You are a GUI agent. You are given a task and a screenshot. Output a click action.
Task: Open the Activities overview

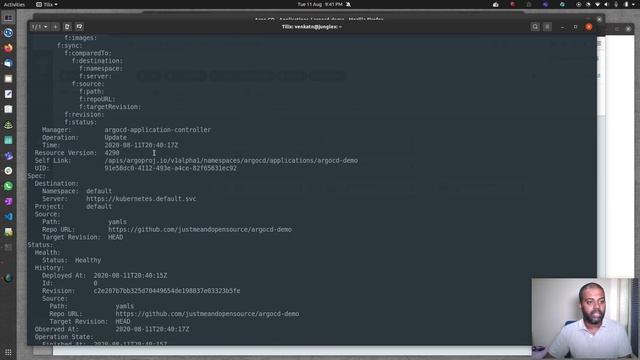click(14, 4)
